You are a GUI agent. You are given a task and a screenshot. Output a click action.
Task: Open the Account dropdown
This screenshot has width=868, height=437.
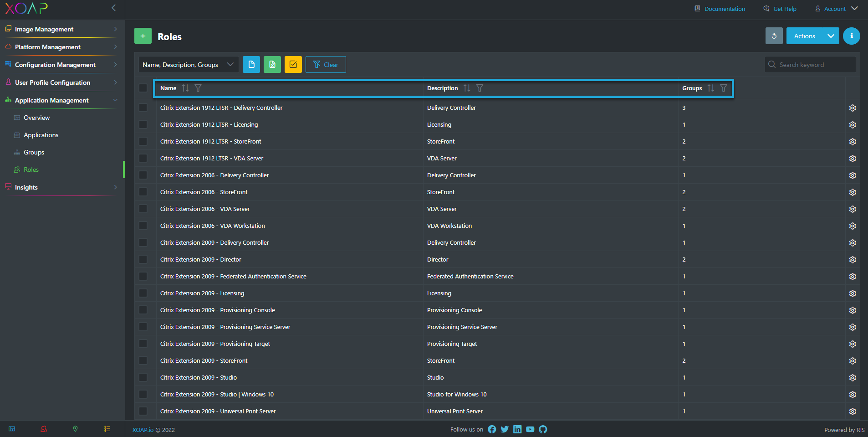[x=836, y=9]
